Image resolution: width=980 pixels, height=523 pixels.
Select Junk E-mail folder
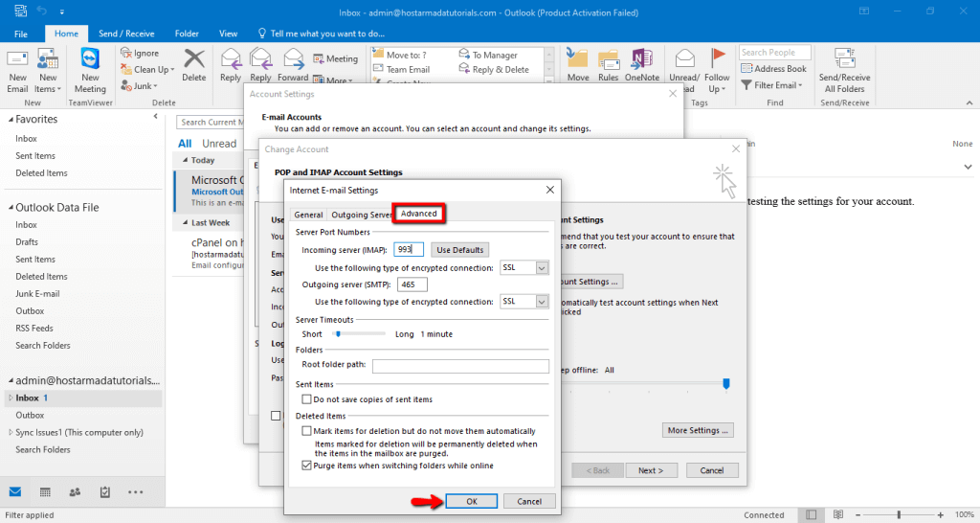click(x=37, y=293)
